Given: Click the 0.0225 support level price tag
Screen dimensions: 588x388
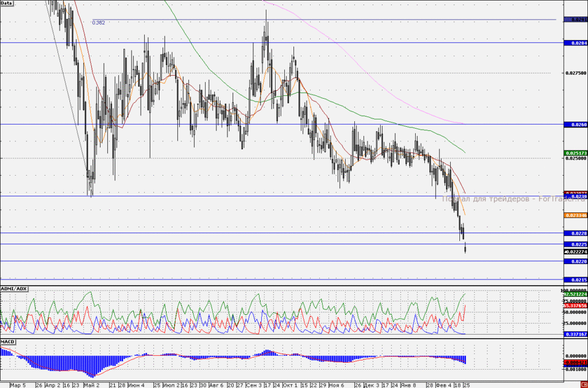Looking at the screenshot, I should point(575,245).
